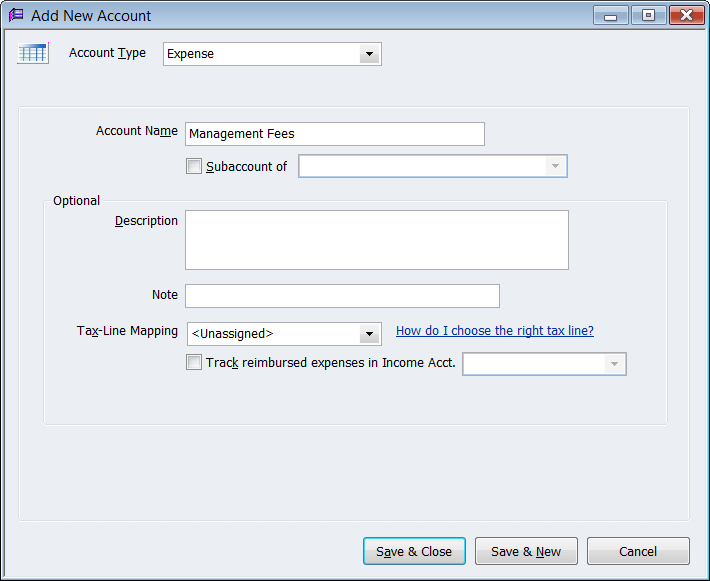This screenshot has width=710, height=581.
Task: Expand the Income Acct. dropdown list
Action: point(614,364)
